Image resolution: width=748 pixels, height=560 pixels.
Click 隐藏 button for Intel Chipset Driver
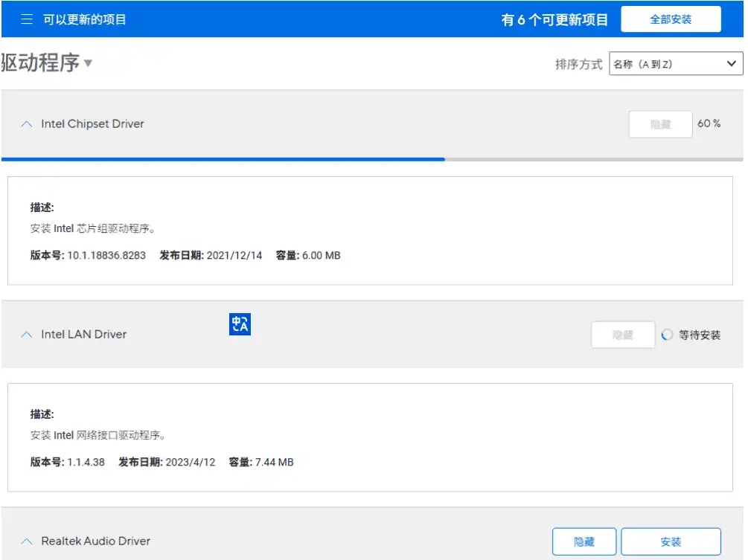click(660, 124)
